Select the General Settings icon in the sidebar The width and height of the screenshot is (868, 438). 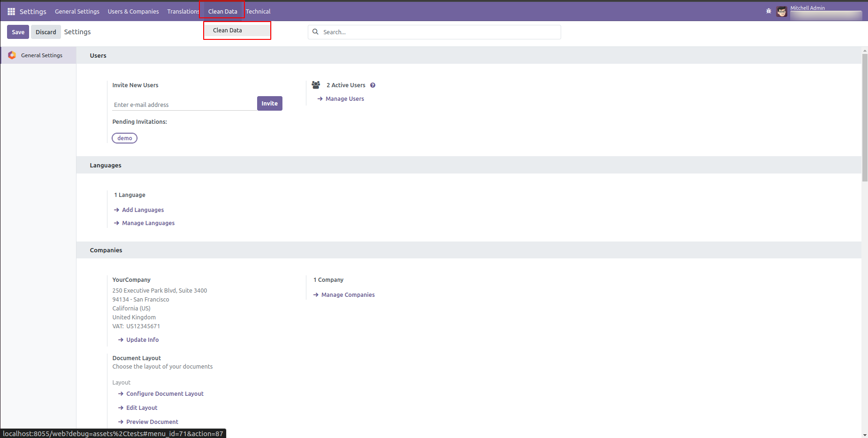[x=12, y=55]
